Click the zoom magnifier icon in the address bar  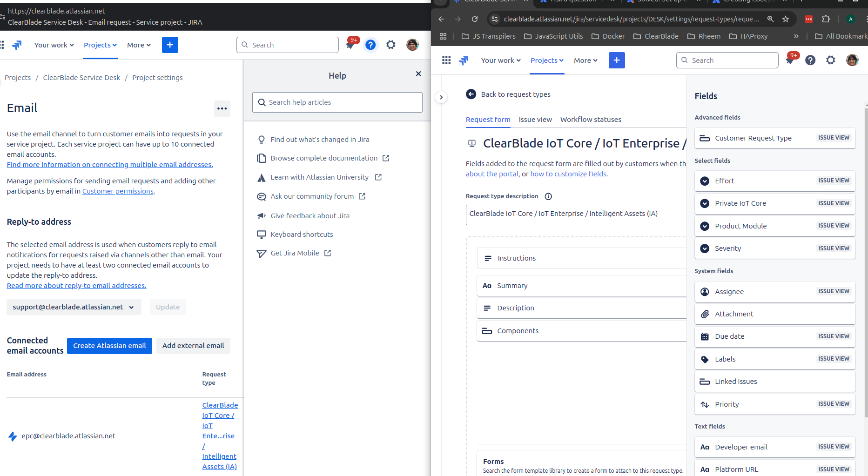tap(771, 19)
